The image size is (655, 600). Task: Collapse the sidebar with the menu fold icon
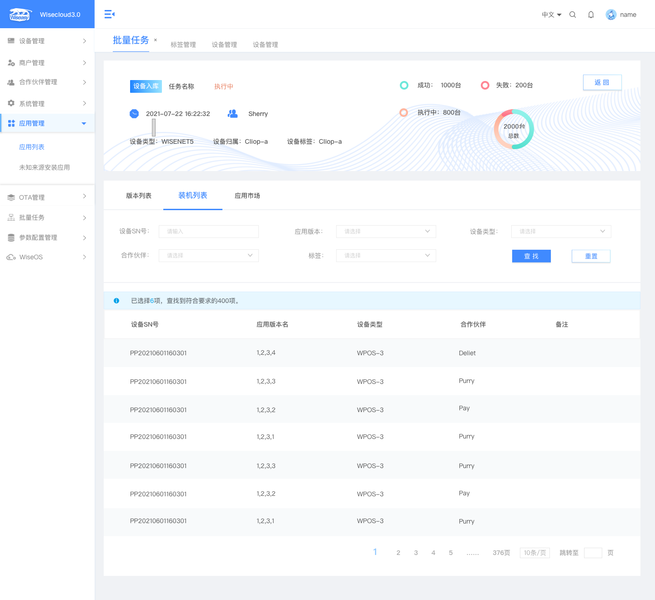pyautogui.click(x=109, y=15)
